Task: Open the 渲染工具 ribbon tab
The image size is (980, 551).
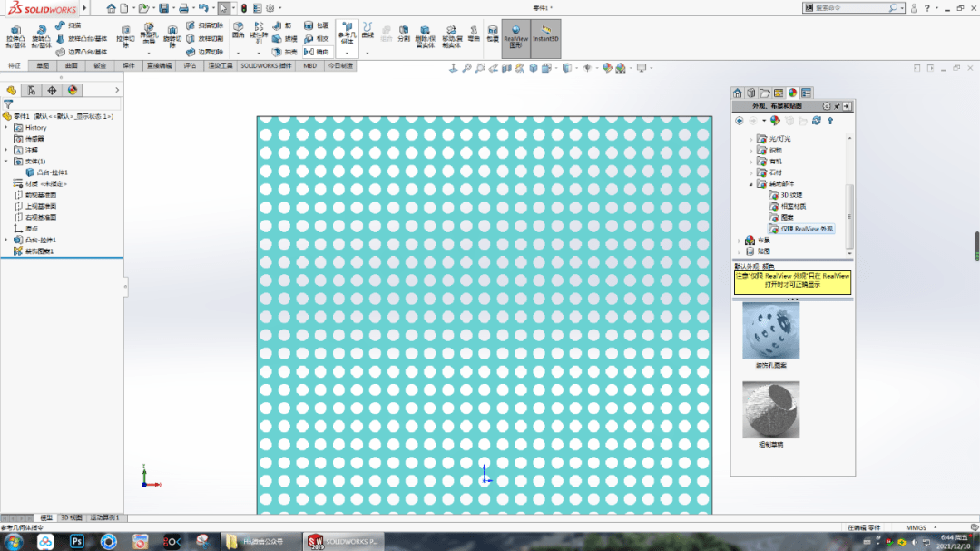Action: [x=220, y=65]
